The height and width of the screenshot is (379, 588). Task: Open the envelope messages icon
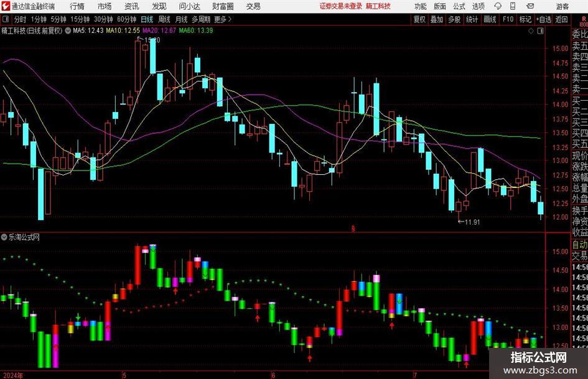click(530, 6)
